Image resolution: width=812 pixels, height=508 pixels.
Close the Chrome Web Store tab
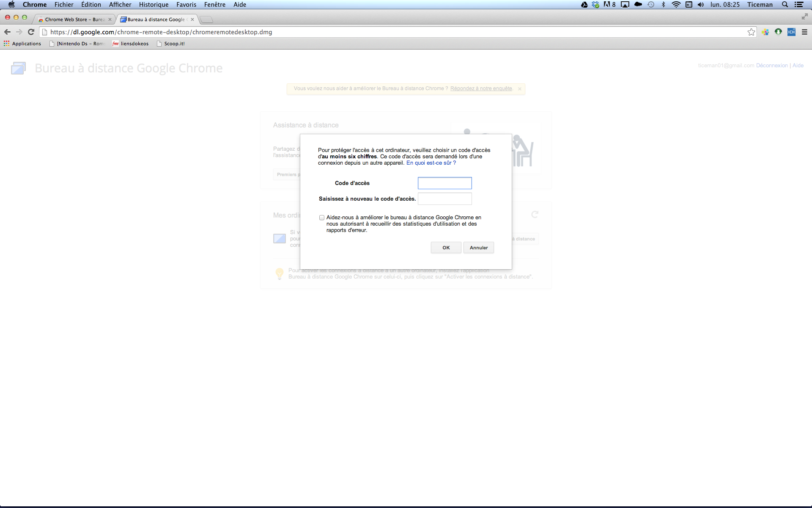[110, 19]
